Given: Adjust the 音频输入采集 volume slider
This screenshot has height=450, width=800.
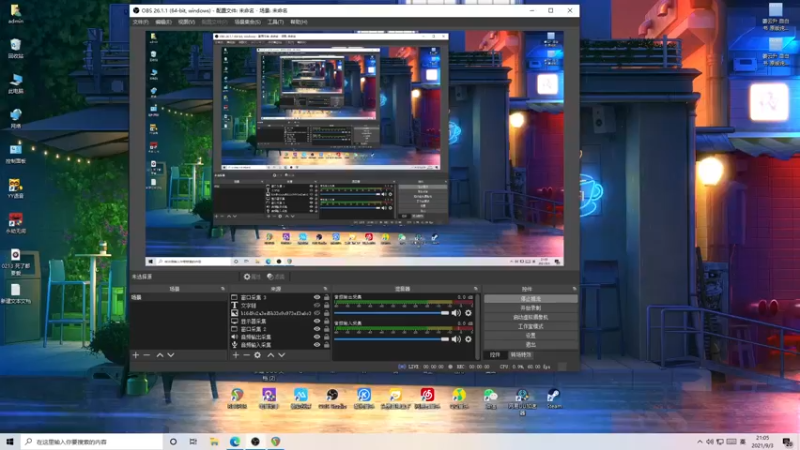Looking at the screenshot, I should point(392,339).
